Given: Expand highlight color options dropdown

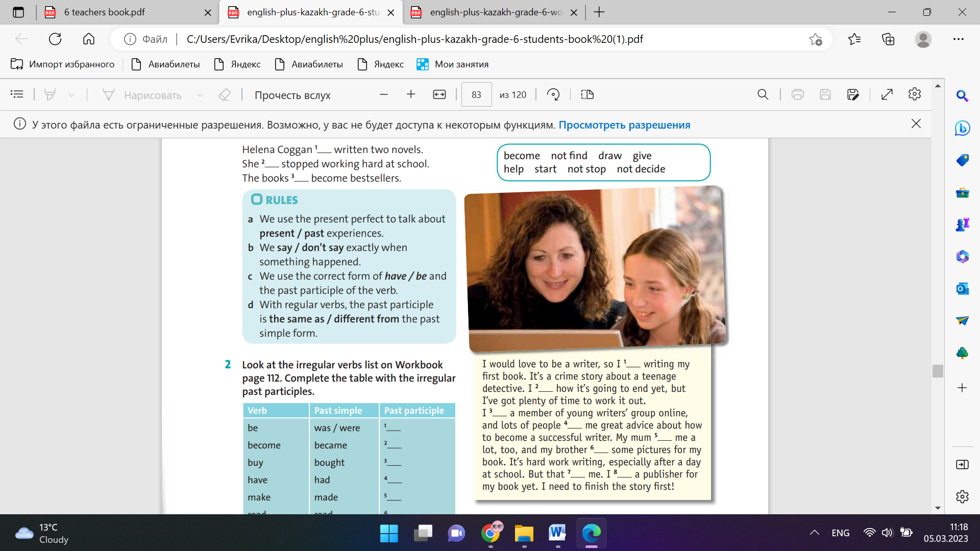Looking at the screenshot, I should (71, 95).
